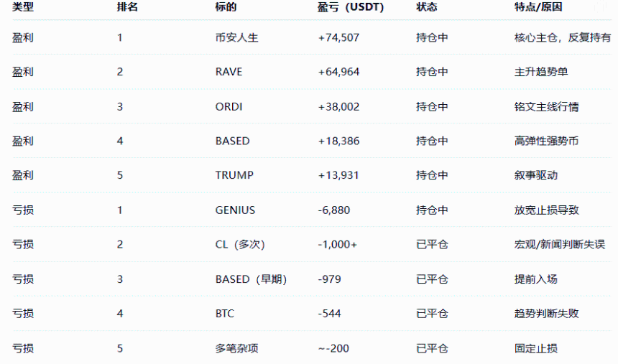Click the RAVE asset cell
Screen dimensions: 618x364
[x=229, y=72]
